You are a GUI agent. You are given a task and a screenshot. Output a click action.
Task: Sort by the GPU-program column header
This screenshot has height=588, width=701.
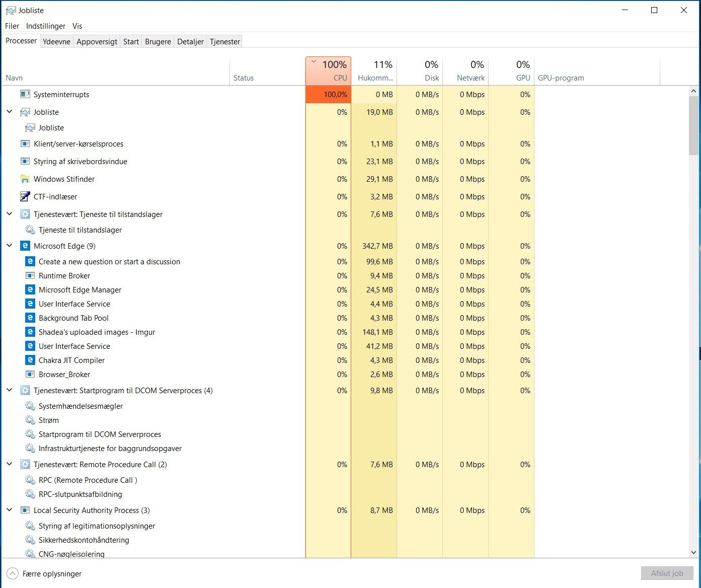[x=597, y=71]
